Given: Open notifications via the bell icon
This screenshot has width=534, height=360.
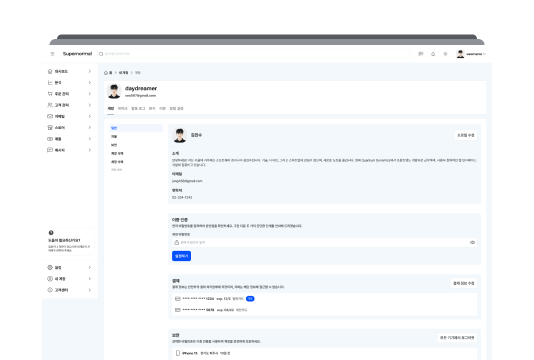Looking at the screenshot, I should coord(433,54).
